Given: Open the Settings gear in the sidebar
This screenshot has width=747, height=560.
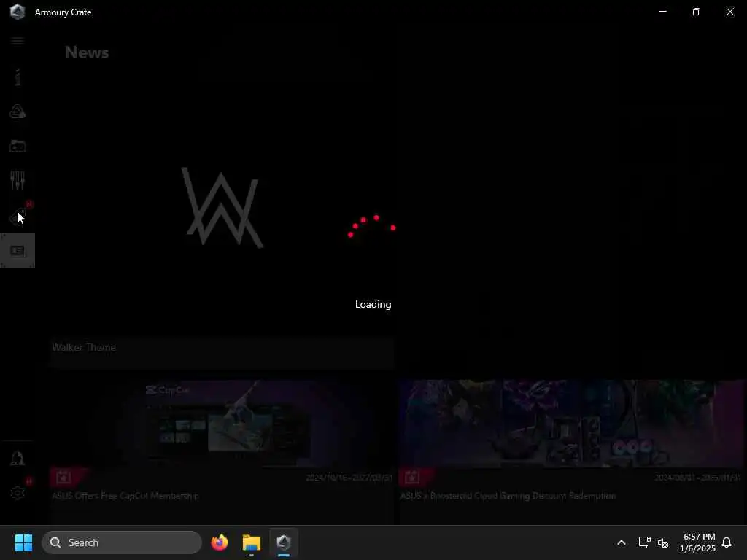Looking at the screenshot, I should point(18,493).
